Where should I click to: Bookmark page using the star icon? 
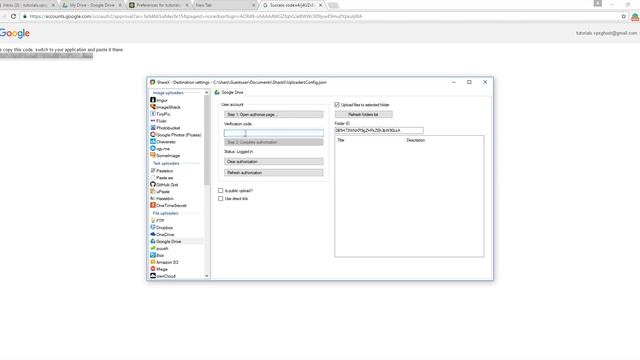(623, 16)
